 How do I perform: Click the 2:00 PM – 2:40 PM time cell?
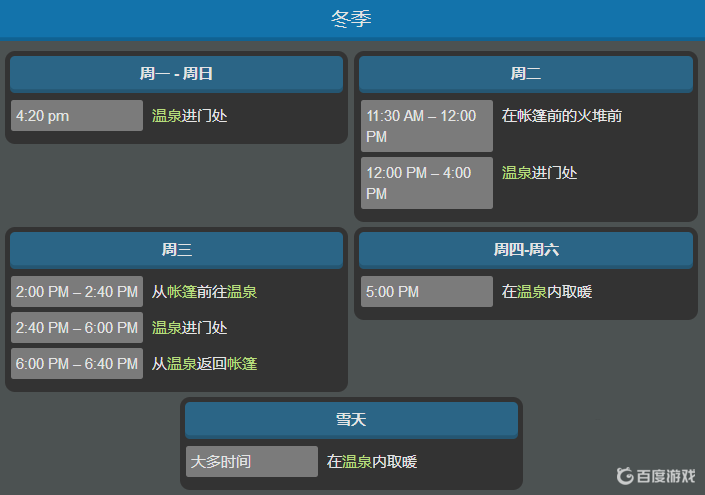77,291
